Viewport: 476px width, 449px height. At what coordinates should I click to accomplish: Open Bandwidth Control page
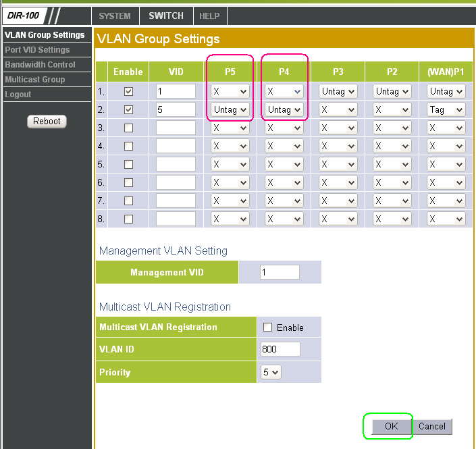[x=40, y=65]
